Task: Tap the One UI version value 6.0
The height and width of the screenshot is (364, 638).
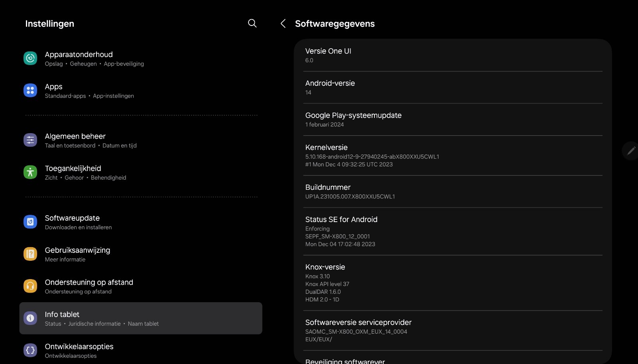Action: 309,61
